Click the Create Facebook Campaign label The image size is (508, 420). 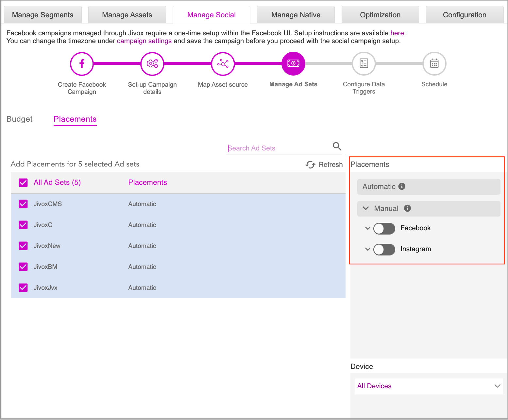click(x=82, y=88)
